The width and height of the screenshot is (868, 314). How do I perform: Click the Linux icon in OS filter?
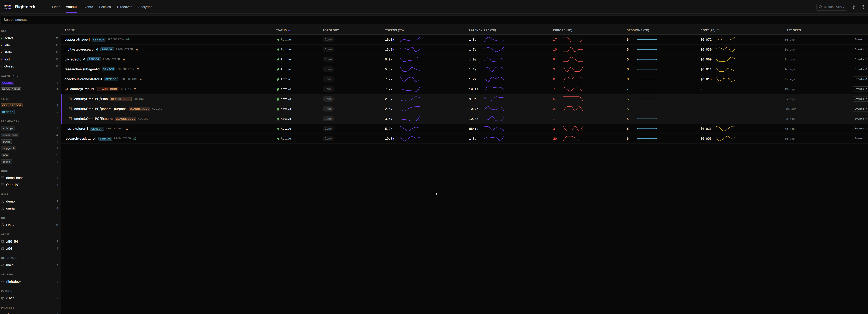(3, 225)
